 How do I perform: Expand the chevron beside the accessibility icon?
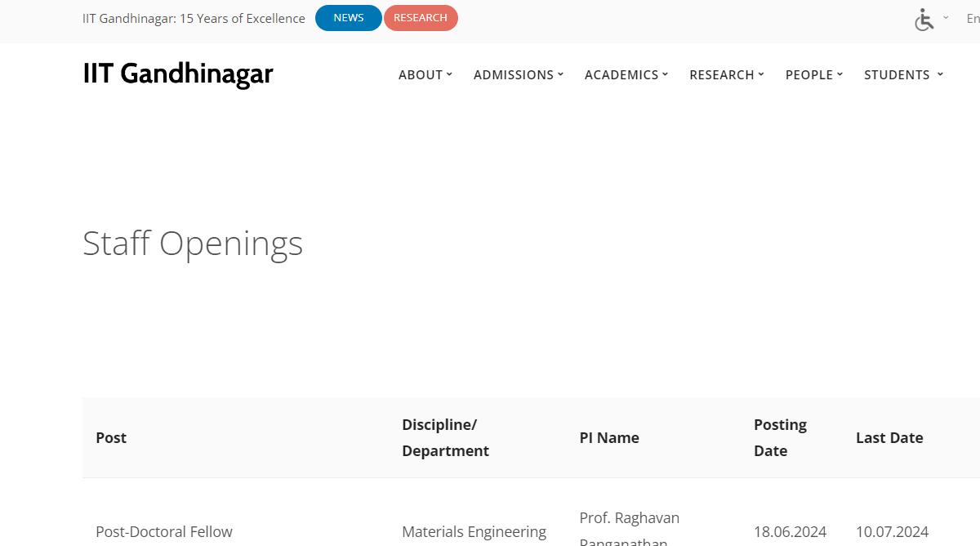[x=946, y=17]
